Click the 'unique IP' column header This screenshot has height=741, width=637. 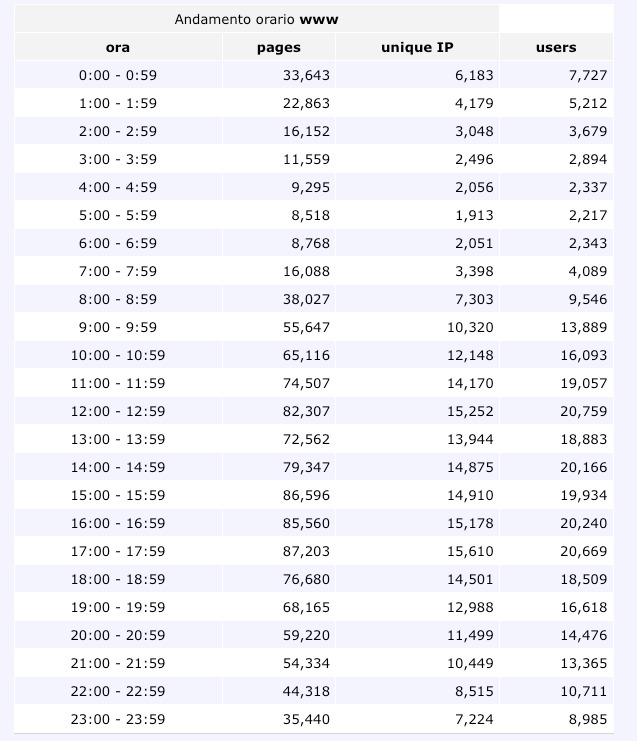[x=417, y=47]
